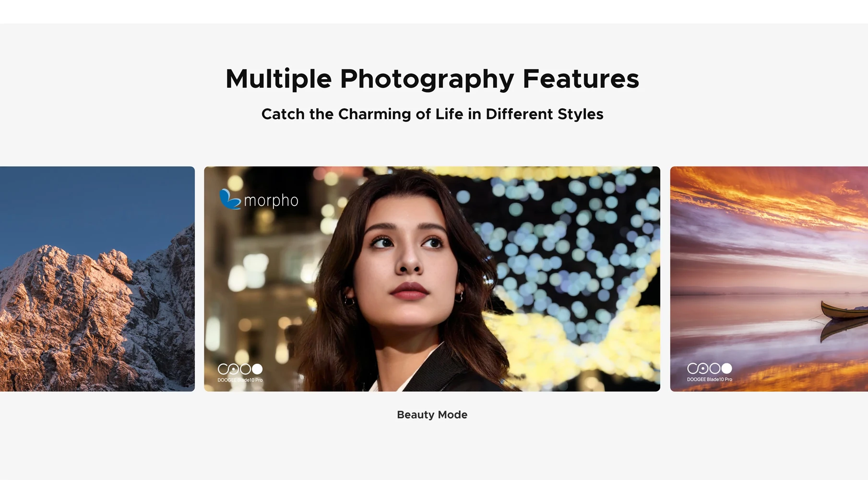Click the dotted circle in the portrait's DOOGEE logo

(234, 369)
